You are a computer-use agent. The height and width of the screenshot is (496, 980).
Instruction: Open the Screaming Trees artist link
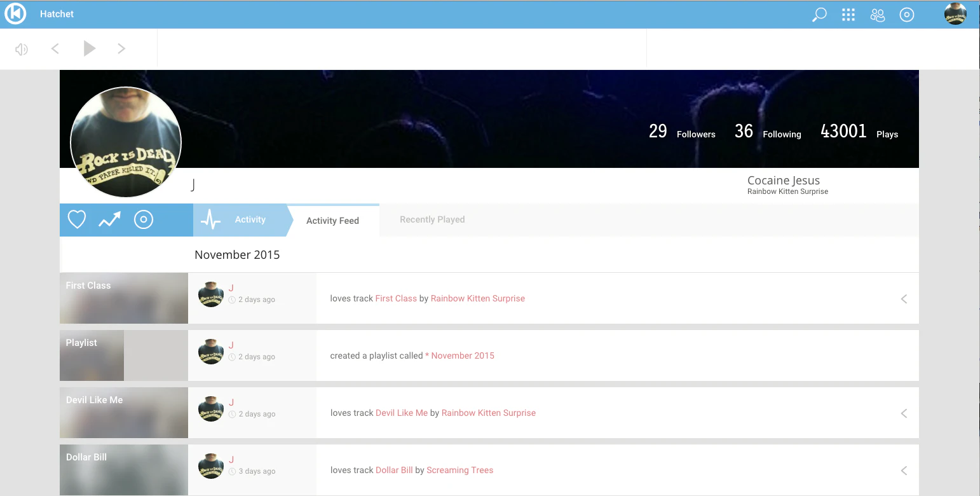tap(460, 470)
